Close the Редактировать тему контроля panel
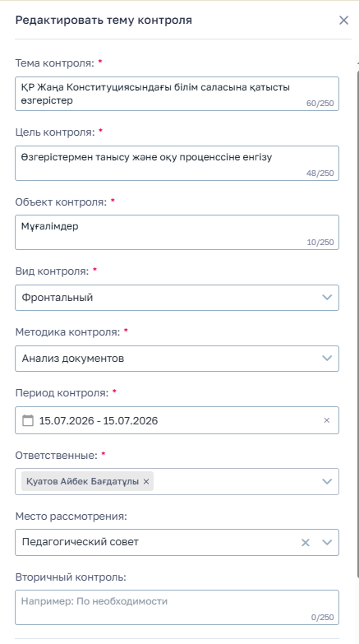The image size is (359, 644). (x=343, y=20)
